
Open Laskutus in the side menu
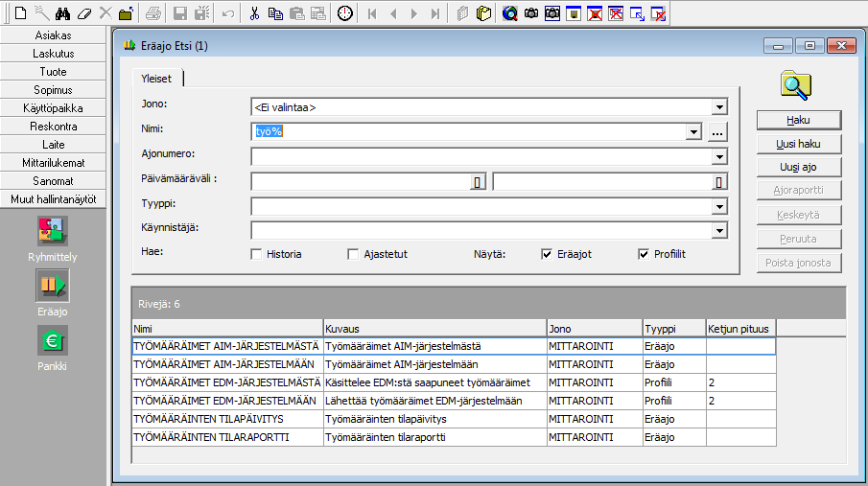(53, 54)
